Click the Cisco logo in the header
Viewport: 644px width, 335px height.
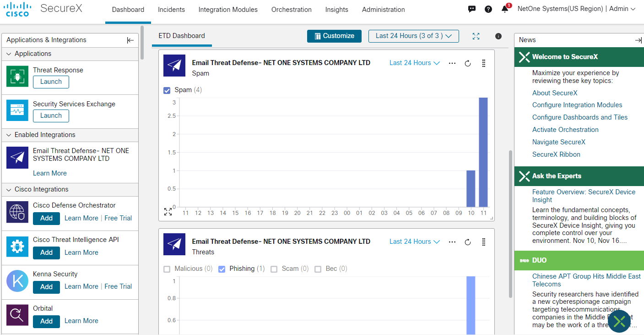pos(17,9)
